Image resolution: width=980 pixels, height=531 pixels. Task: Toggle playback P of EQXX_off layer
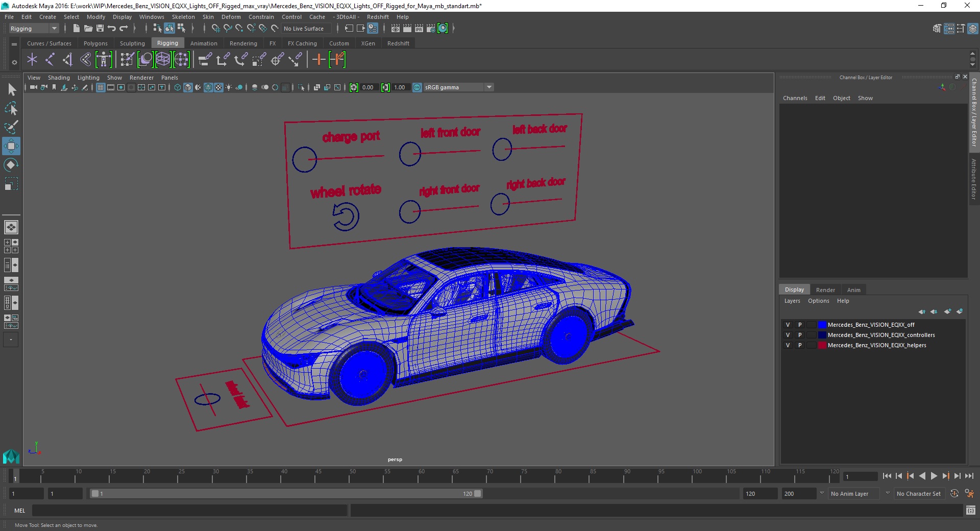(800, 325)
